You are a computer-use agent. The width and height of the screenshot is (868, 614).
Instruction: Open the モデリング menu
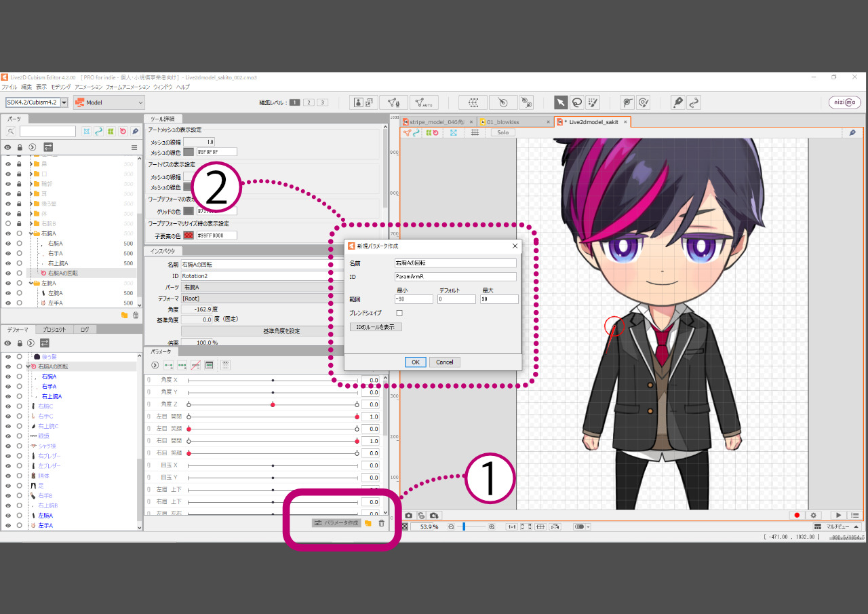(61, 88)
